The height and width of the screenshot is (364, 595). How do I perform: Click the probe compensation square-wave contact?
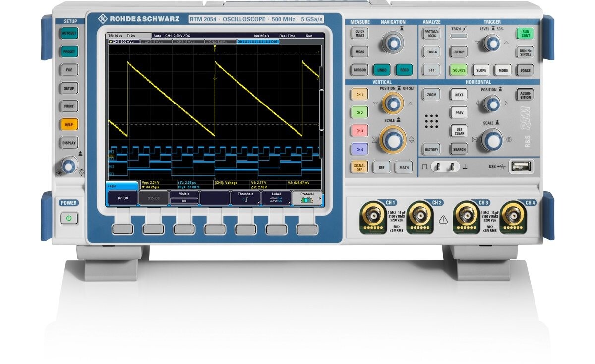click(438, 167)
